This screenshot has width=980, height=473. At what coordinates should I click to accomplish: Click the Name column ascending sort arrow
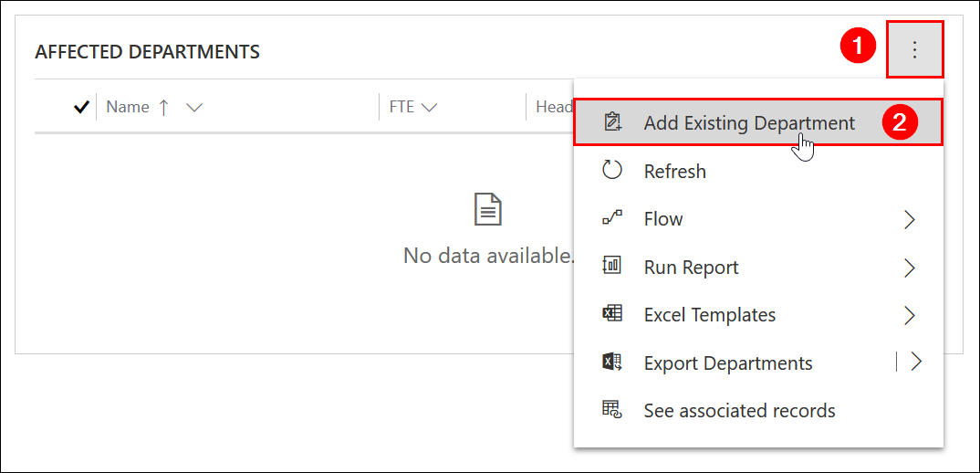(x=163, y=107)
